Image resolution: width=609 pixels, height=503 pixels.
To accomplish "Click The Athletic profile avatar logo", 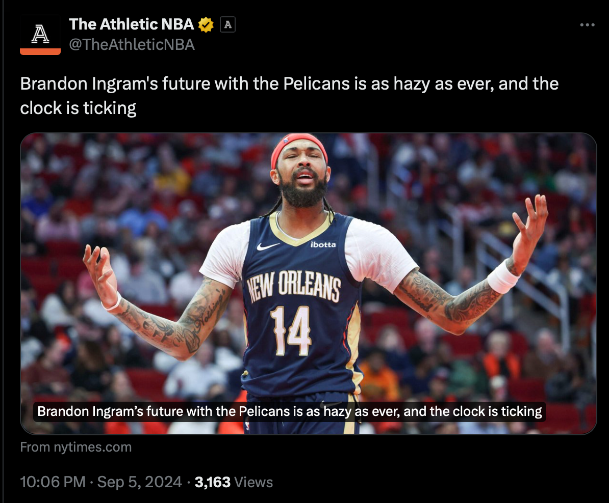I will [x=40, y=35].
